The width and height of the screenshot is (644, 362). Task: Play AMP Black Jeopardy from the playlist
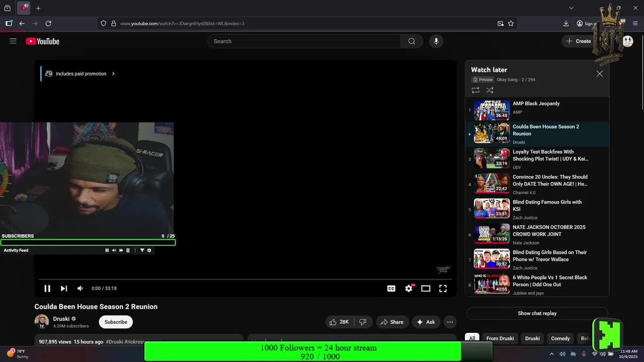pos(537,110)
